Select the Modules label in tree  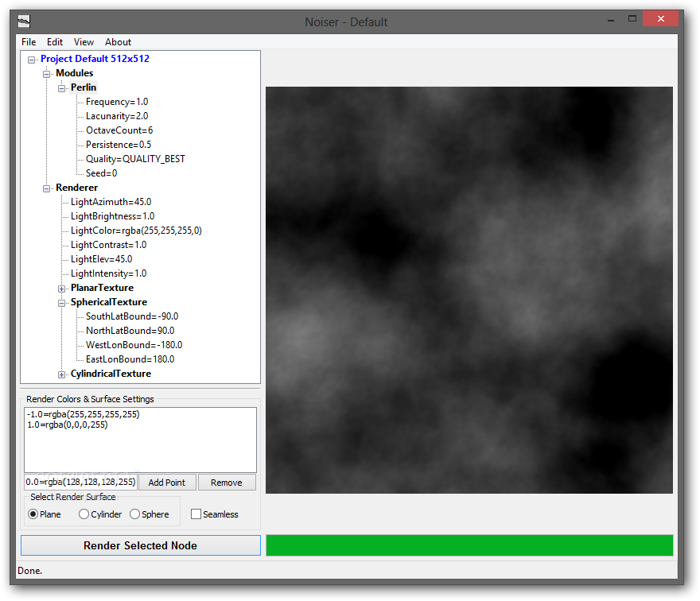[75, 73]
